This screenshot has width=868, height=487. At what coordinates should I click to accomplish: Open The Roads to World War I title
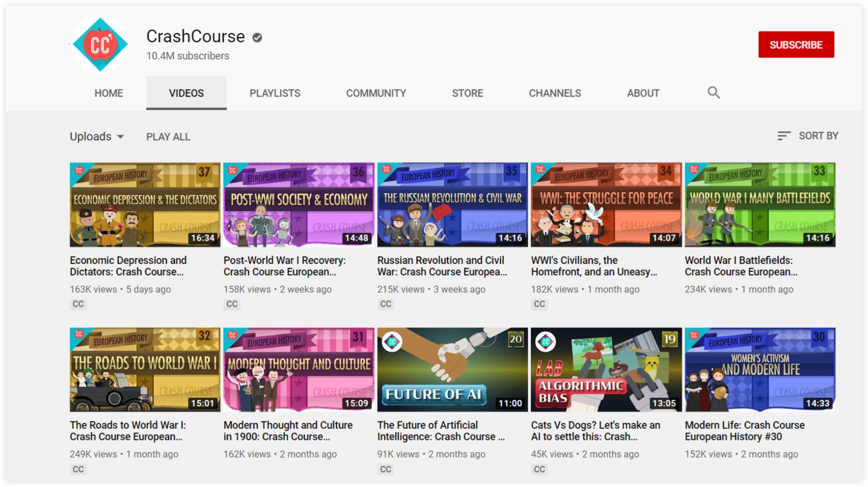(x=128, y=431)
